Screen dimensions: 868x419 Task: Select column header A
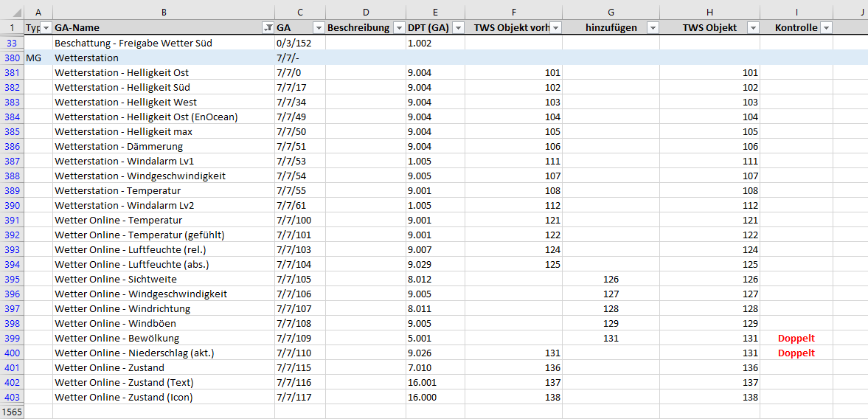(38, 11)
